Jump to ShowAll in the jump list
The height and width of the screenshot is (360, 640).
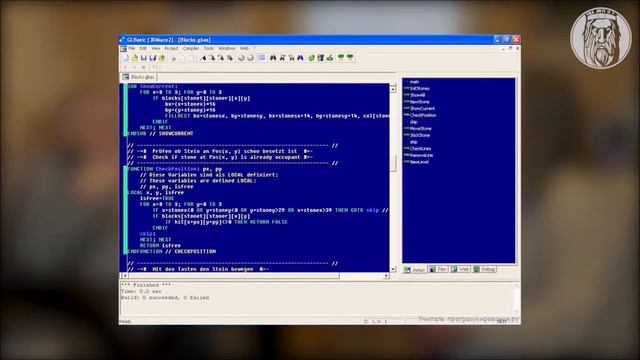[x=418, y=95]
